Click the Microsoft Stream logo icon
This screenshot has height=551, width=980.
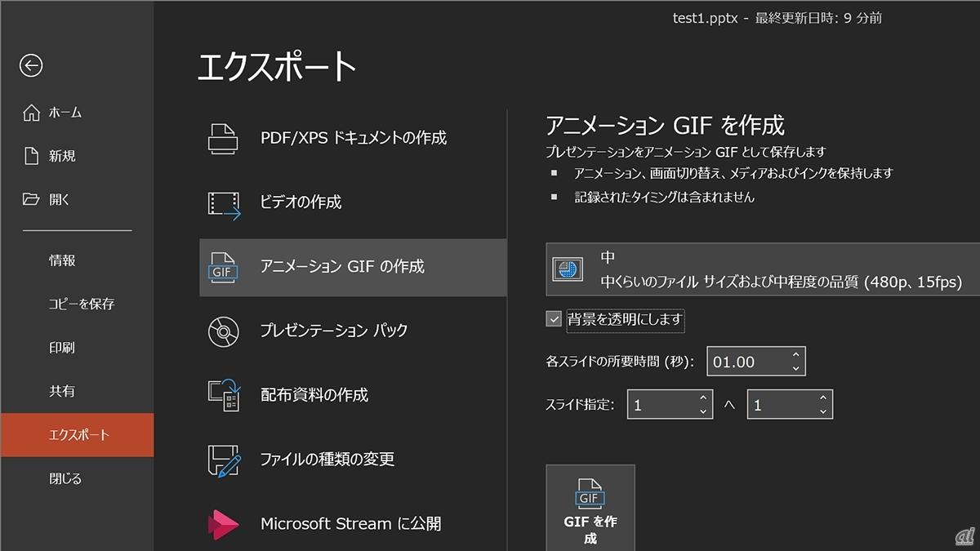coord(223,524)
